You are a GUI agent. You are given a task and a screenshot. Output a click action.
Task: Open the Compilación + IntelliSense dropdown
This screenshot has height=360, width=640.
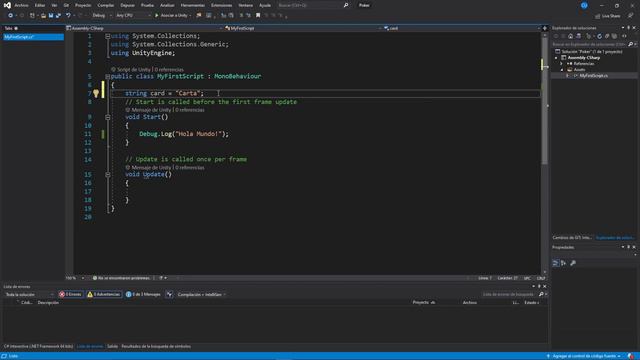click(202, 294)
